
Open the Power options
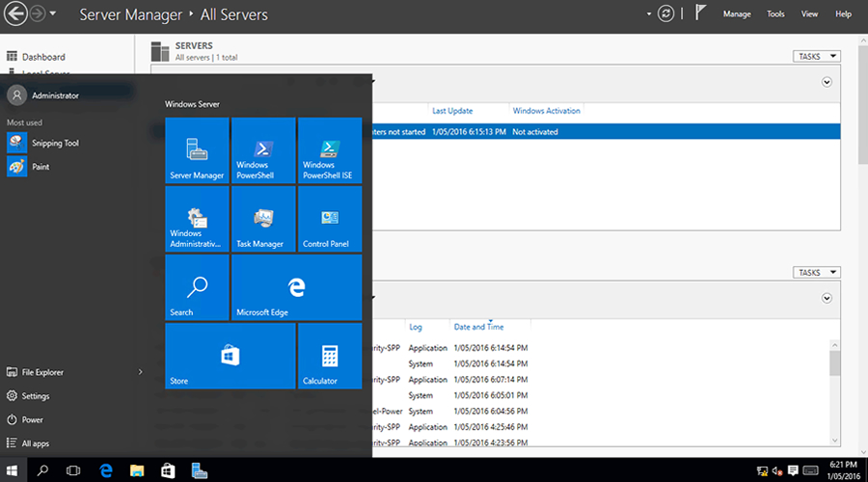point(24,420)
